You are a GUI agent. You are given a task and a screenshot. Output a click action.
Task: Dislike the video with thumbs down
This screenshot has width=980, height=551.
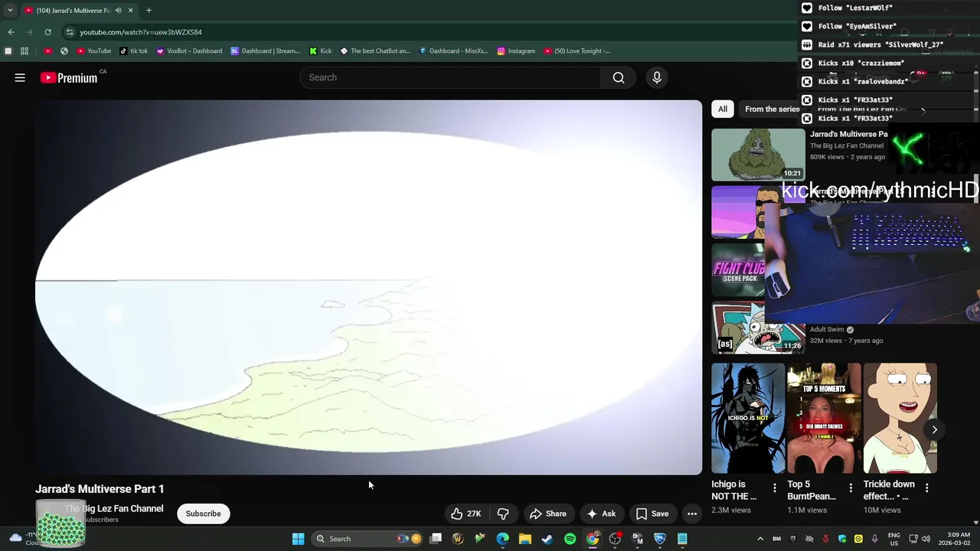(x=503, y=514)
